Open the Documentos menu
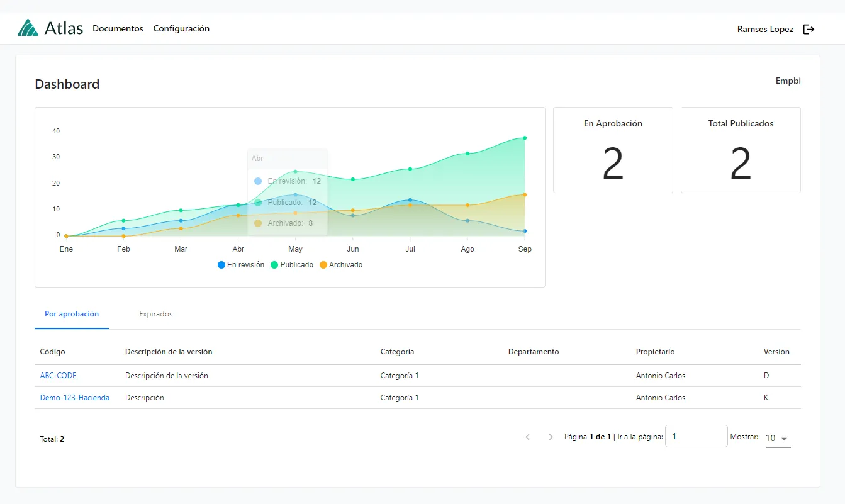Viewport: 845px width, 504px height. pos(118,28)
